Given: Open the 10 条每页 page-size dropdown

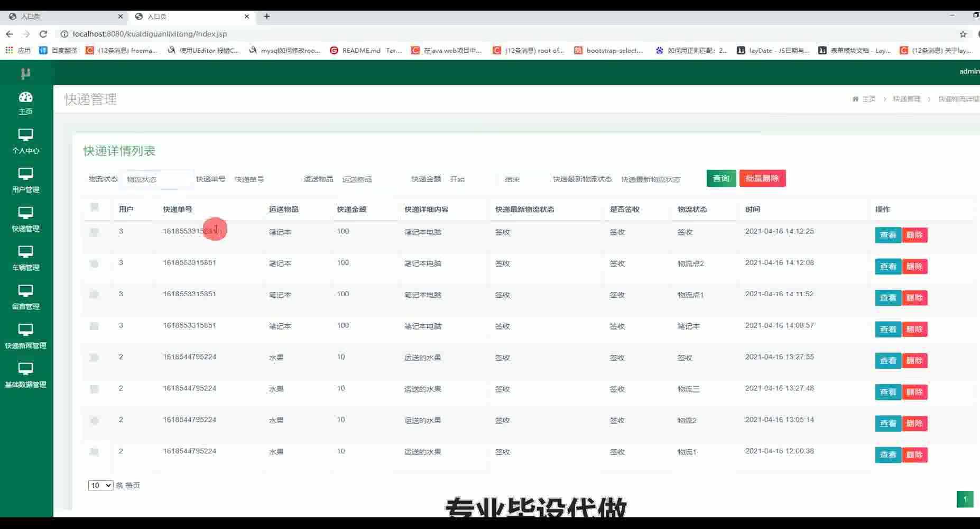Looking at the screenshot, I should [x=100, y=485].
